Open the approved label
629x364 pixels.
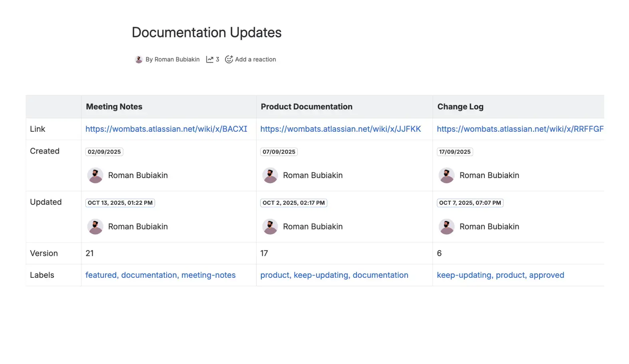pos(547,275)
